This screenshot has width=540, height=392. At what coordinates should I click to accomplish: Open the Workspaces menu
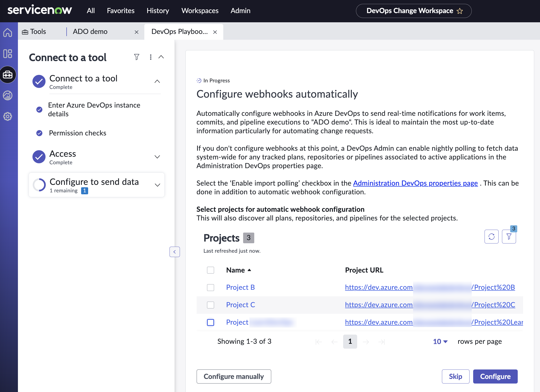200,11
